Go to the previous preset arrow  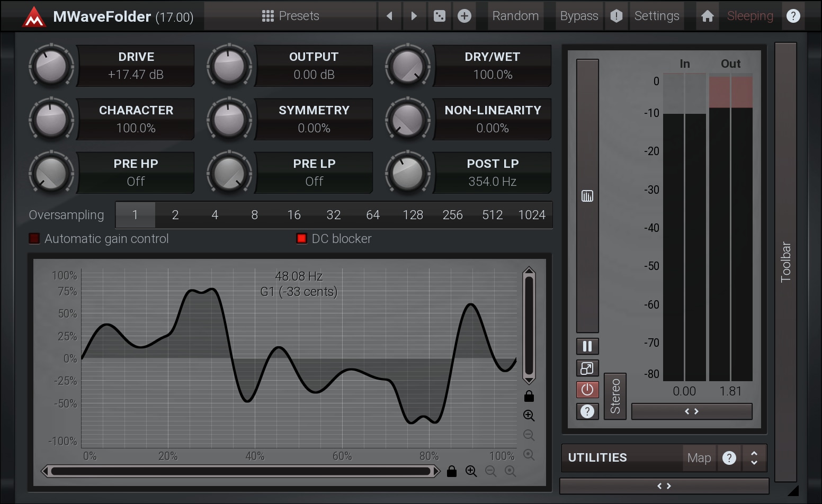point(390,16)
